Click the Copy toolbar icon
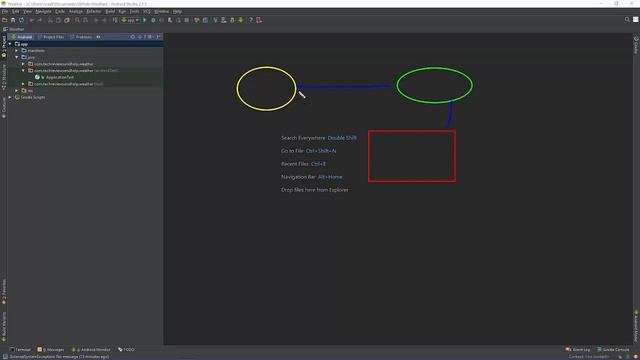640x360 pixels. click(58, 20)
